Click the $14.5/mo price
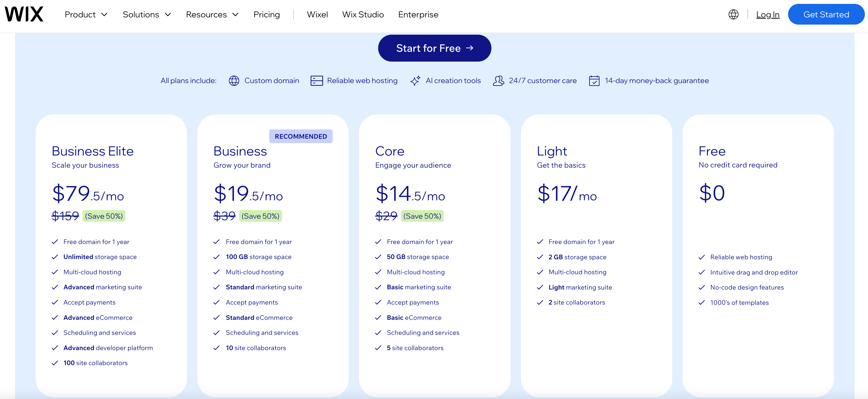The image size is (868, 399). pos(410,194)
